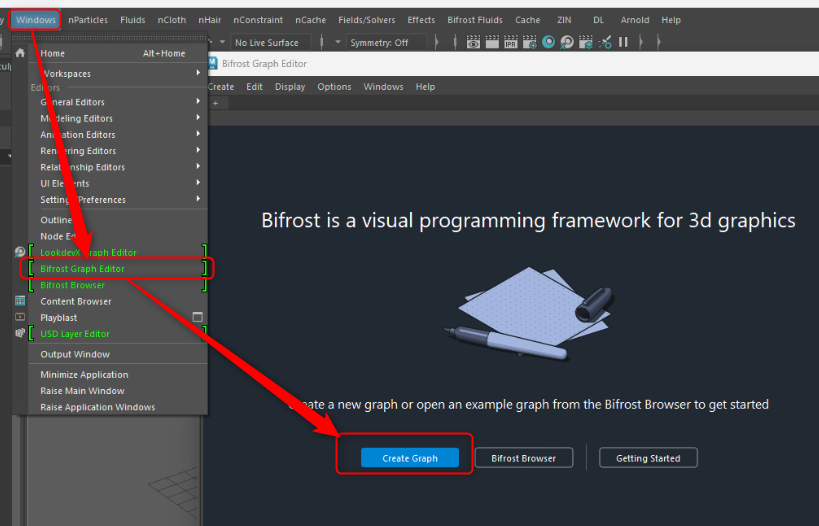Open the nCloth menu
819x526 pixels.
(172, 20)
